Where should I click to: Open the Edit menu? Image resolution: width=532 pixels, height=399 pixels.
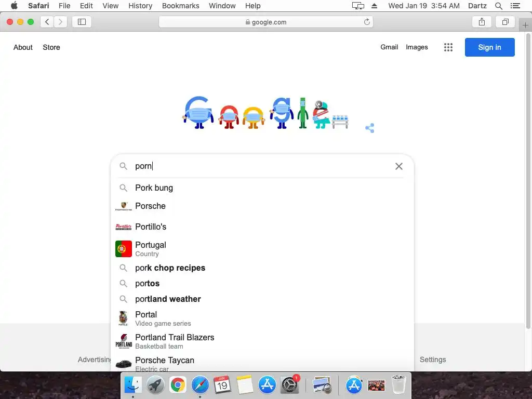click(x=86, y=6)
